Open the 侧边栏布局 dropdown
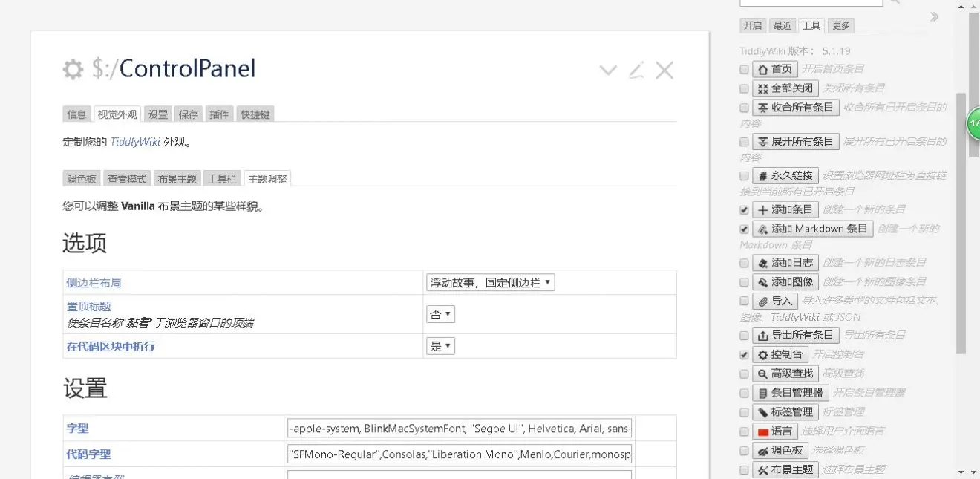This screenshot has height=479, width=980. pyautogui.click(x=490, y=282)
